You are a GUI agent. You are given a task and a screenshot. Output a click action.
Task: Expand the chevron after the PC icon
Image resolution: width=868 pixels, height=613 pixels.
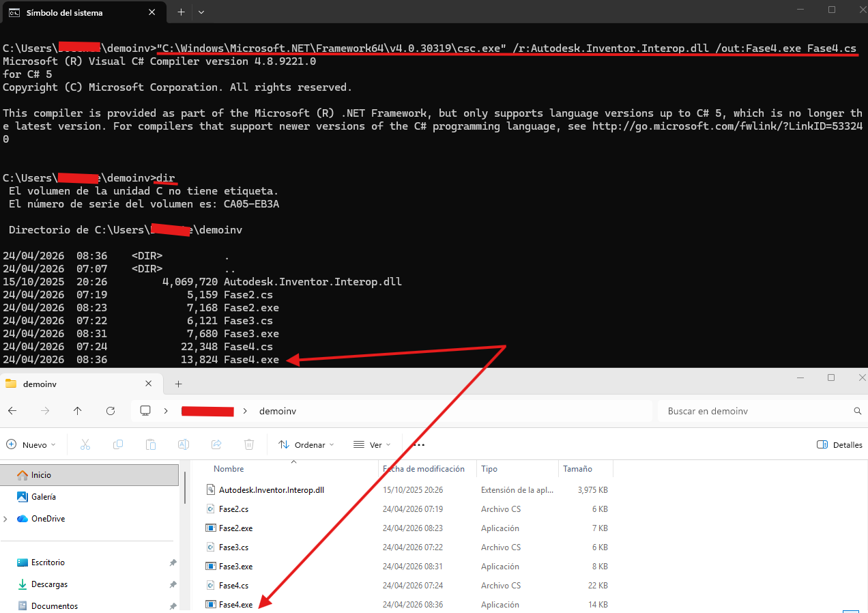click(x=166, y=411)
